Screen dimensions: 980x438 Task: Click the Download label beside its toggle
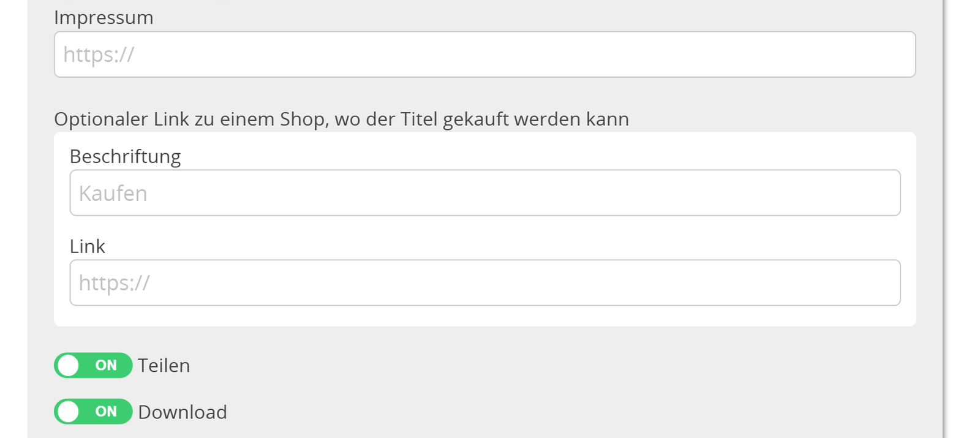[x=183, y=412]
